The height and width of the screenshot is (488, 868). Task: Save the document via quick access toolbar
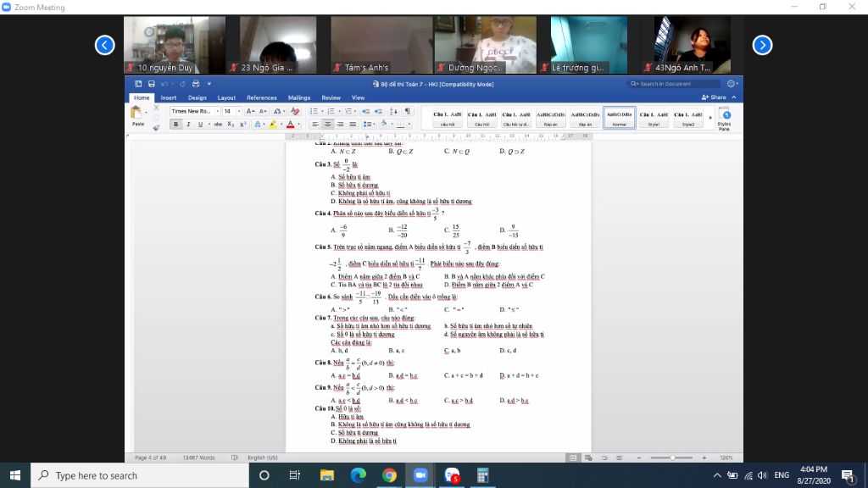[151, 84]
